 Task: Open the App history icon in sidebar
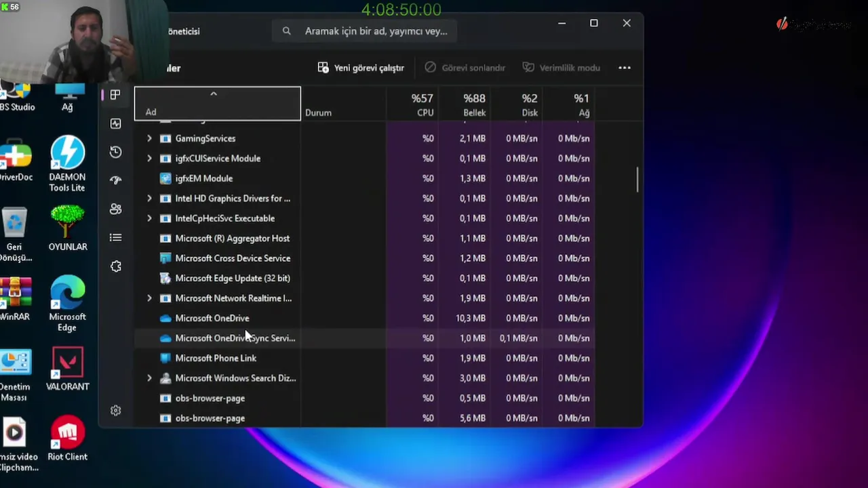(x=115, y=152)
